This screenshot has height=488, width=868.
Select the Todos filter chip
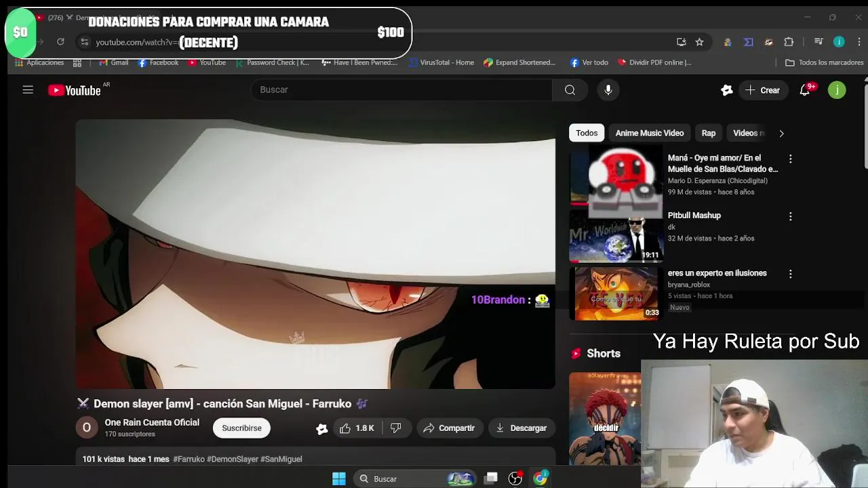coord(587,133)
